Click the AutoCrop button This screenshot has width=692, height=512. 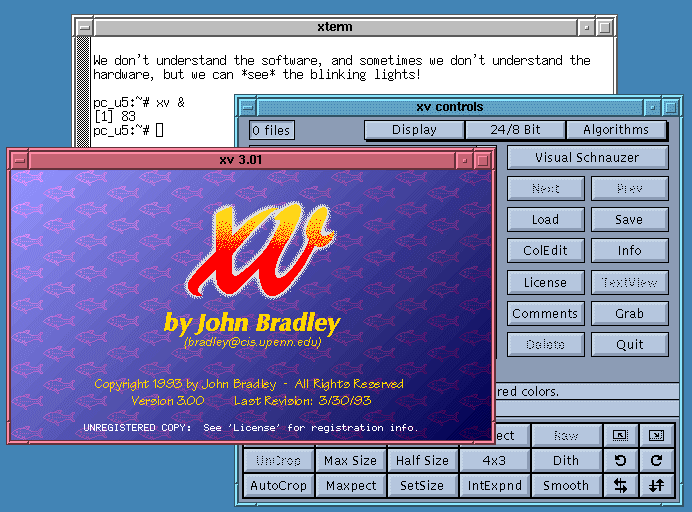pyautogui.click(x=278, y=486)
